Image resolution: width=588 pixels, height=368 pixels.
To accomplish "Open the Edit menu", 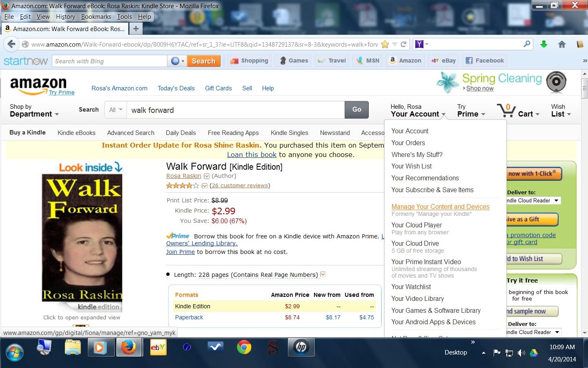I will (x=25, y=17).
